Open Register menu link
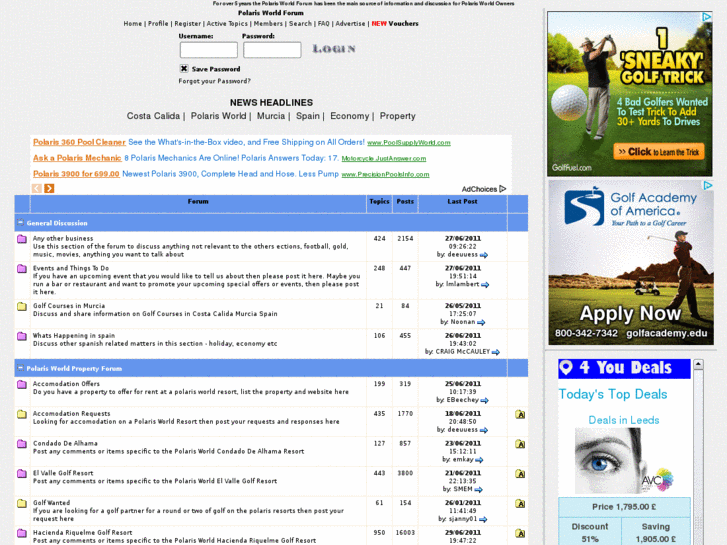Image resolution: width=727 pixels, height=545 pixels. tap(188, 24)
